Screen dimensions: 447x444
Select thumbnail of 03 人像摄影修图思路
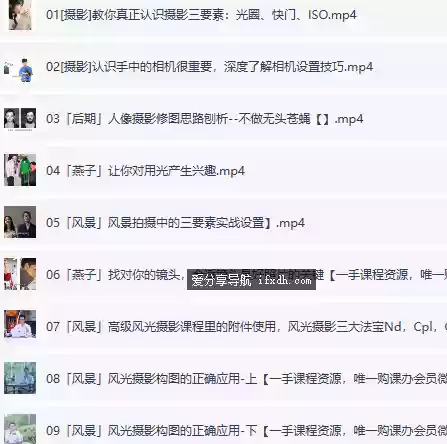(20, 118)
